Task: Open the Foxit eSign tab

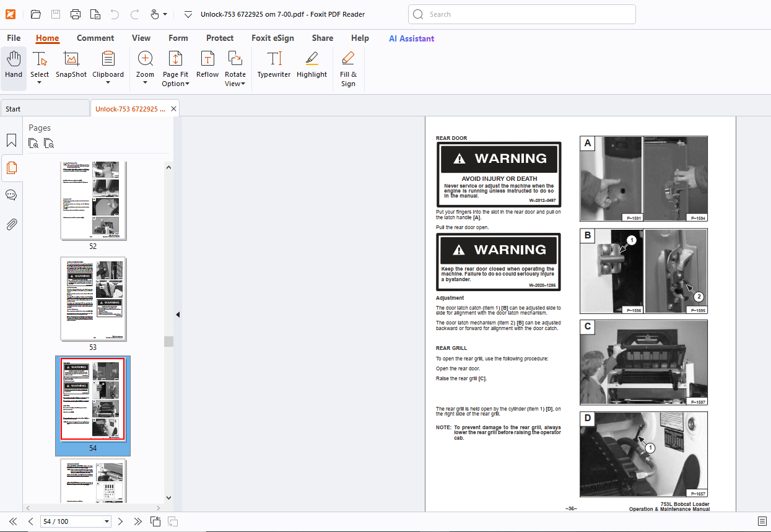Action: [x=272, y=38]
